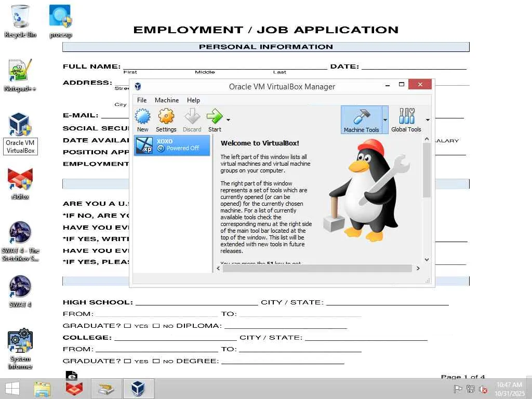Click the vertical scrollbar thumb
532x399 pixels.
coord(427,170)
